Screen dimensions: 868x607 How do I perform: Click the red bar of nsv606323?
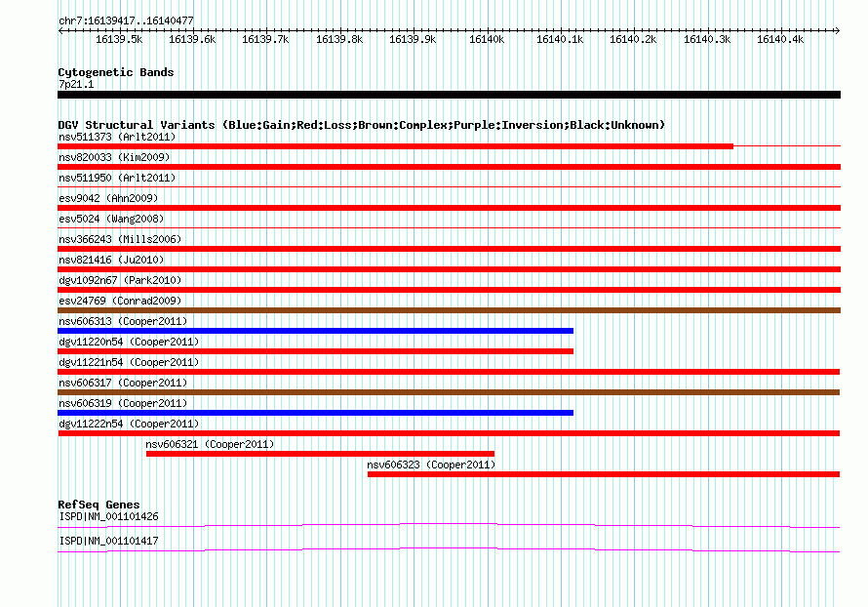pyautogui.click(x=604, y=474)
